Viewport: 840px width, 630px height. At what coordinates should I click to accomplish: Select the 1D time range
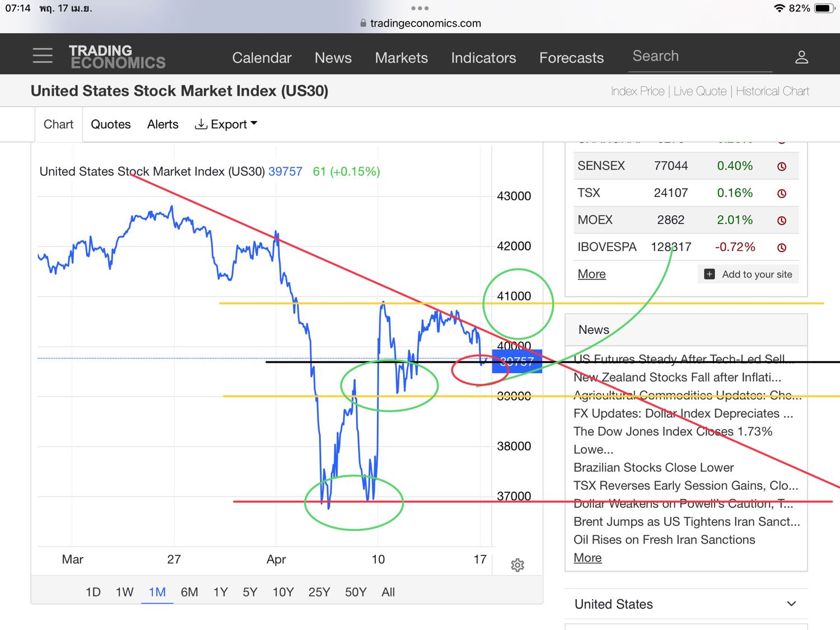pos(93,592)
